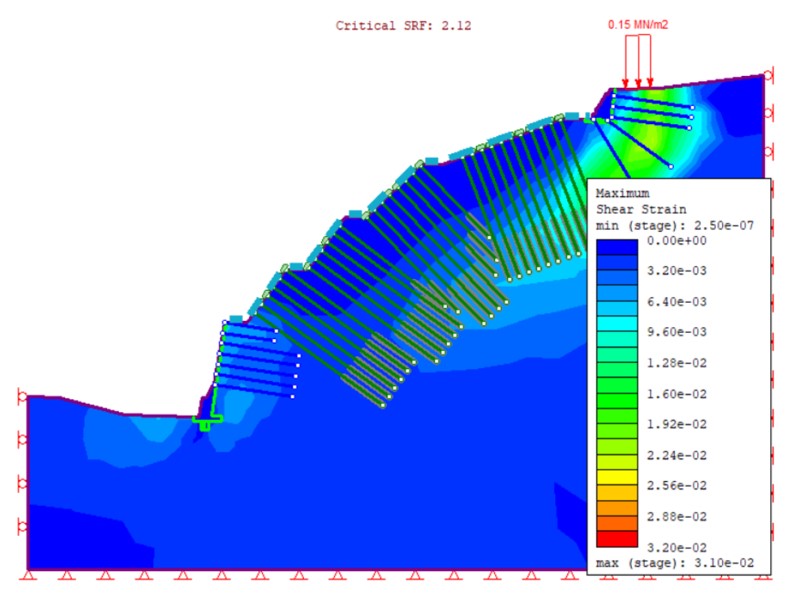Click the 0.15 MN/m2 load label
This screenshot has width=797, height=611.
pyautogui.click(x=638, y=24)
